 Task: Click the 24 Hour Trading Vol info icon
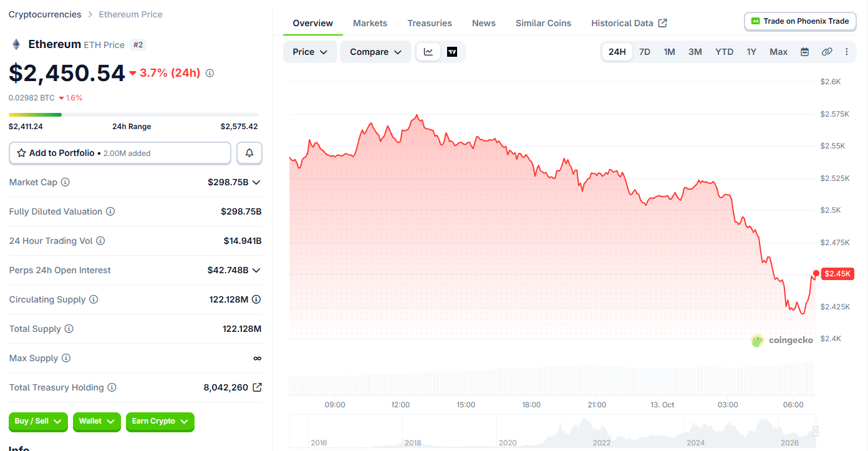pyautogui.click(x=100, y=241)
